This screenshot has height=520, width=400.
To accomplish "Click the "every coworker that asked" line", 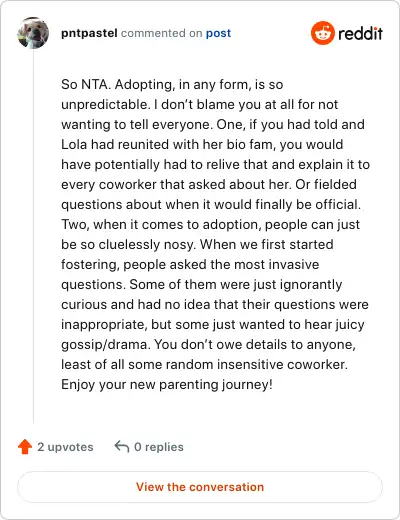I will (209, 185).
